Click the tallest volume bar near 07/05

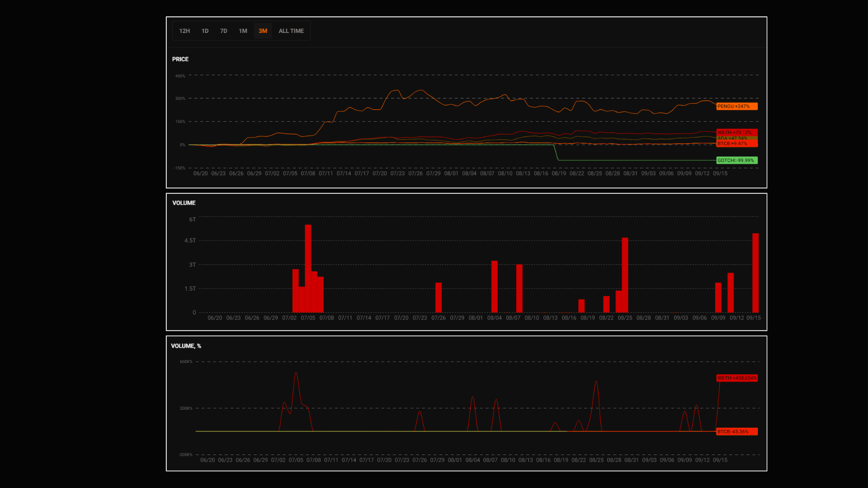tap(308, 268)
